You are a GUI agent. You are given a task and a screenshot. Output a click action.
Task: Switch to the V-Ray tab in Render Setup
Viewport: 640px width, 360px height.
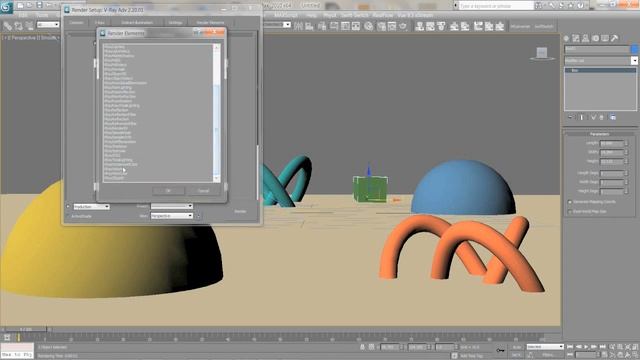(100, 23)
